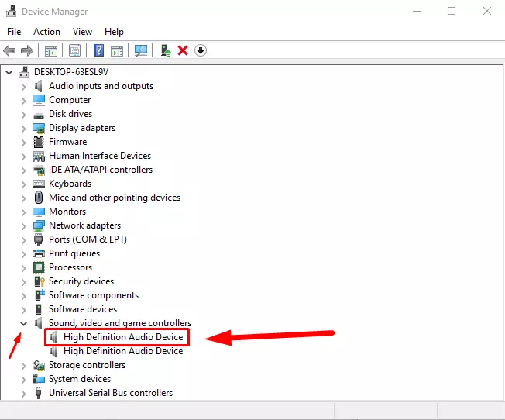Click the blue Help question mark icon
The image size is (505, 420).
click(98, 50)
